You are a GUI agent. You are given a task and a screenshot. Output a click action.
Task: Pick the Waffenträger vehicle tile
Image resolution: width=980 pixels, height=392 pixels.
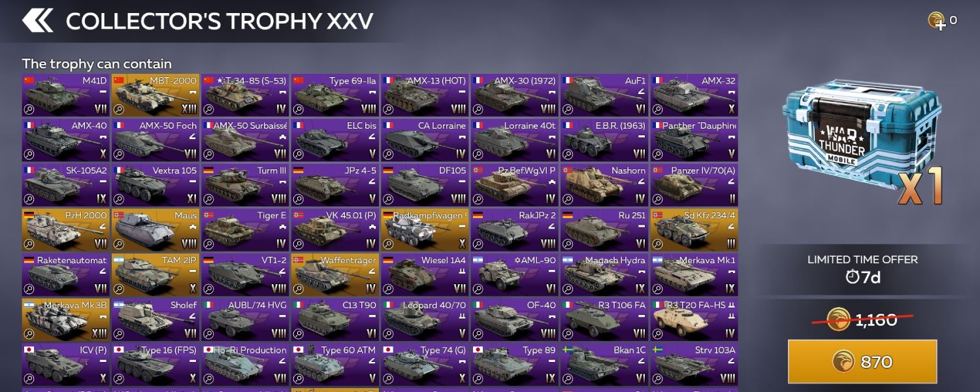point(335,275)
